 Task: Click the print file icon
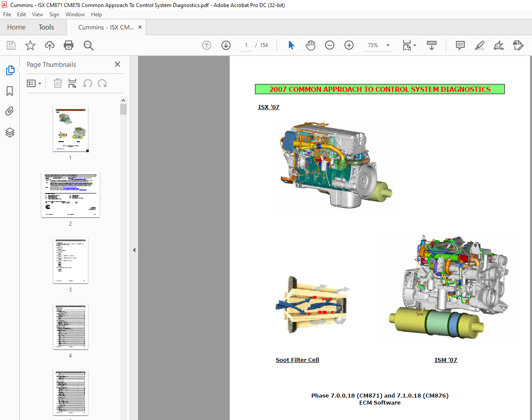pyautogui.click(x=69, y=45)
